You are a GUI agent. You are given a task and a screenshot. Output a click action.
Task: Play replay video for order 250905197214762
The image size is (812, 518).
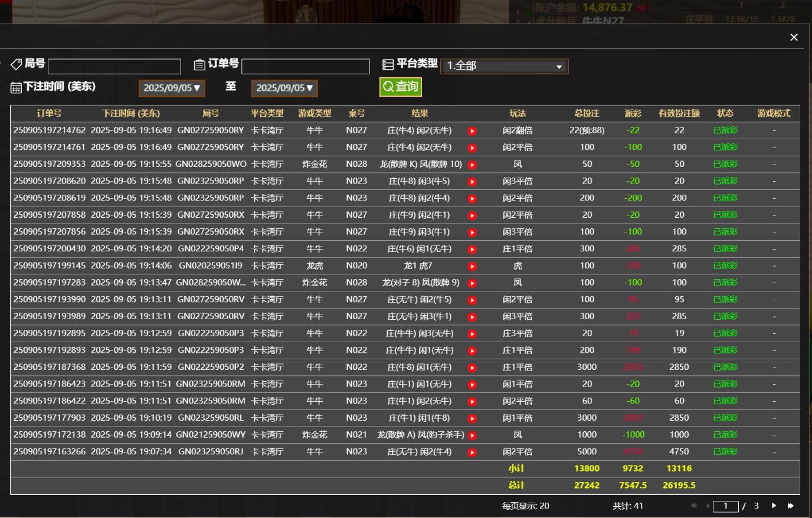(472, 131)
